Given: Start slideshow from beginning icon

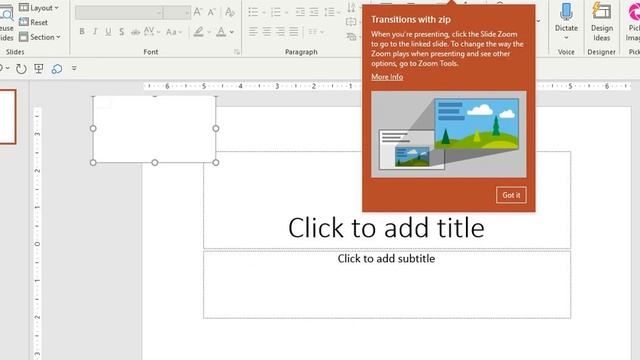Looking at the screenshot, I should (39, 68).
